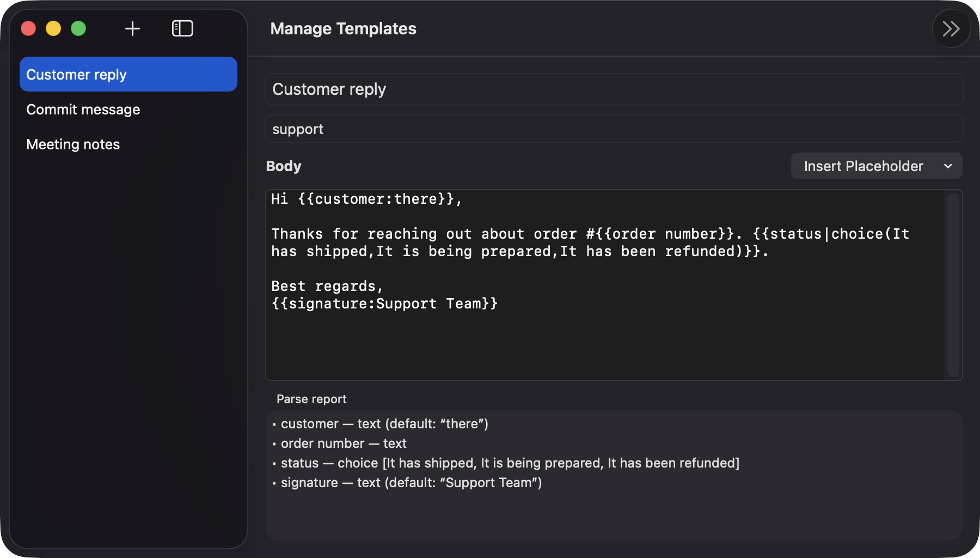Toggle the sidebar panel icon
Viewport: 980px width, 558px height.
coord(182,28)
